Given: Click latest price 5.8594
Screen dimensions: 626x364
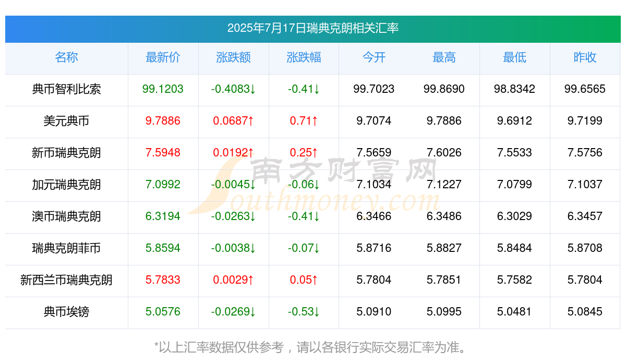Looking at the screenshot, I should (x=163, y=248).
